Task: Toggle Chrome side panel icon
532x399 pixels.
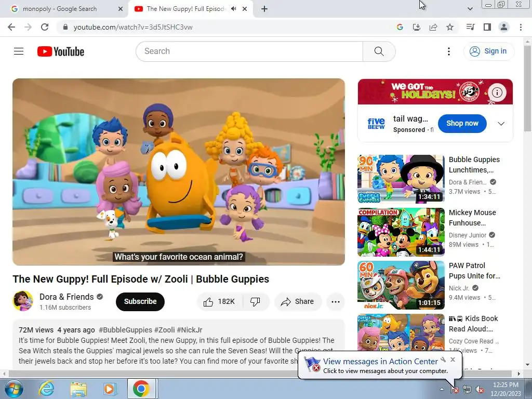Action: point(487,27)
